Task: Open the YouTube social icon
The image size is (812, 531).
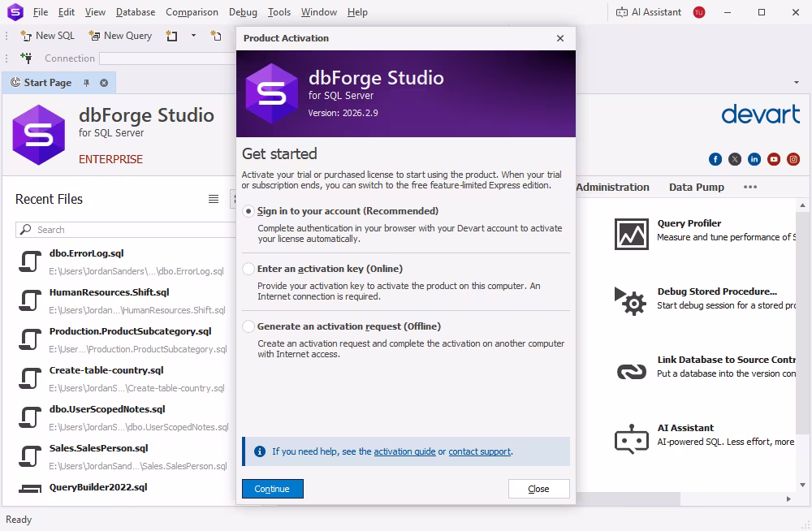Action: coord(774,160)
